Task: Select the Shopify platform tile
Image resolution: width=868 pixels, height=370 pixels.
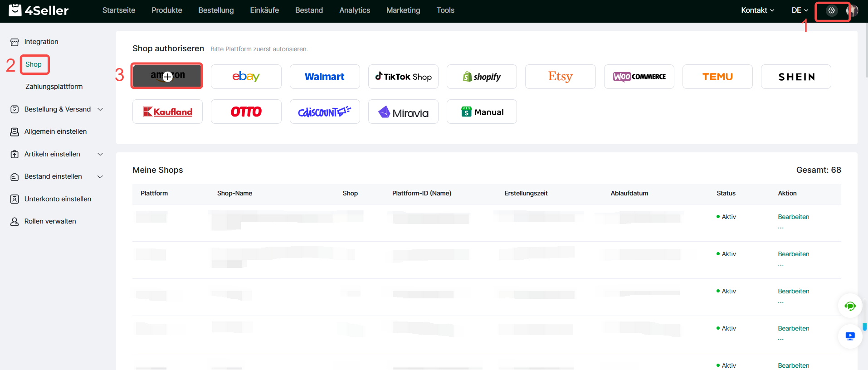Action: 482,77
